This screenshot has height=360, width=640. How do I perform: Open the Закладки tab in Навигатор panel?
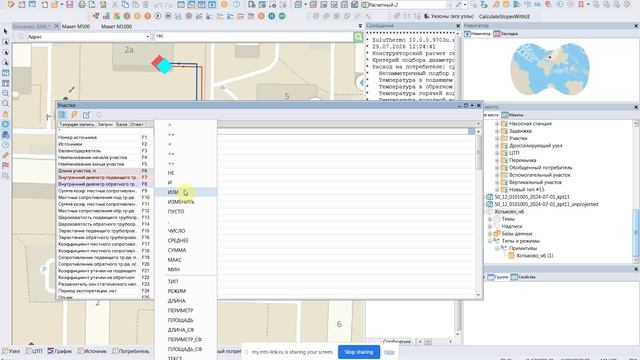pyautogui.click(x=506, y=34)
